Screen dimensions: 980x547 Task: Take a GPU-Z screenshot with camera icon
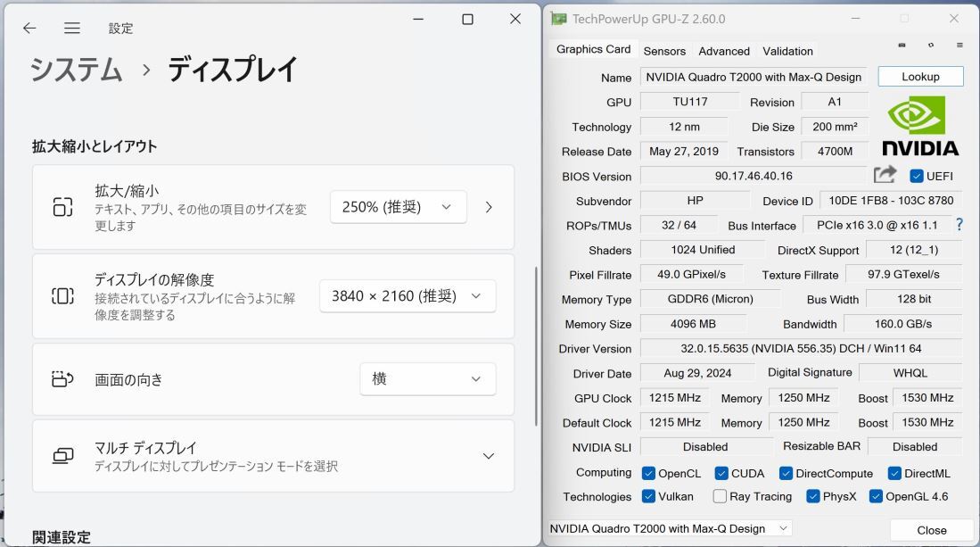pos(902,45)
